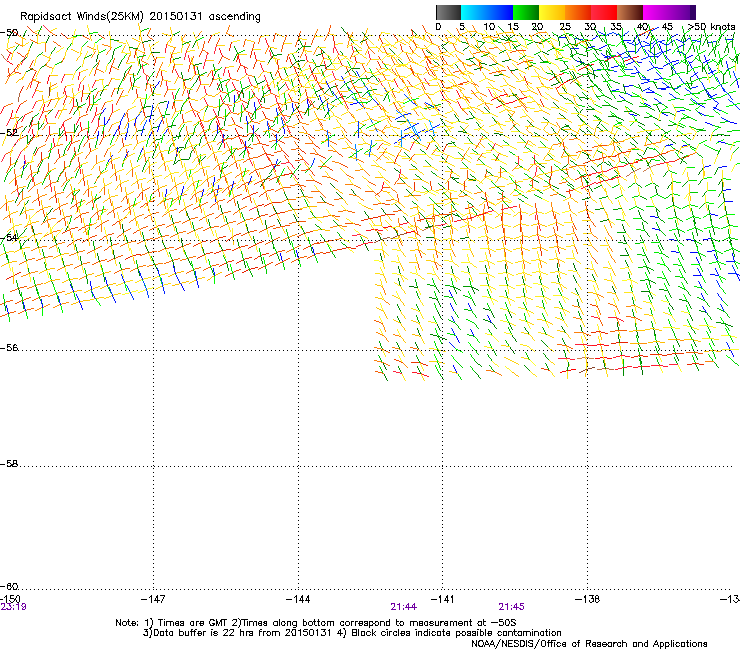Select the magenta-purple 40-50 knots legend segment
The height and width of the screenshot is (650, 740).
(x=669, y=12)
